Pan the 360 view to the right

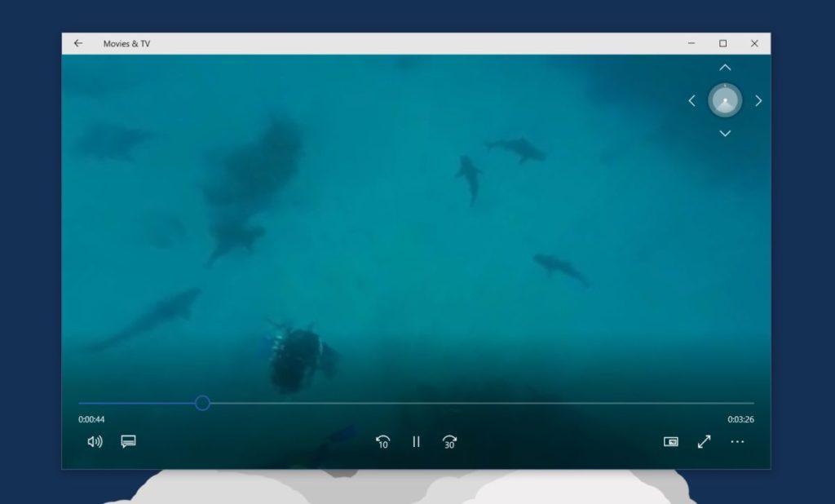[758, 100]
